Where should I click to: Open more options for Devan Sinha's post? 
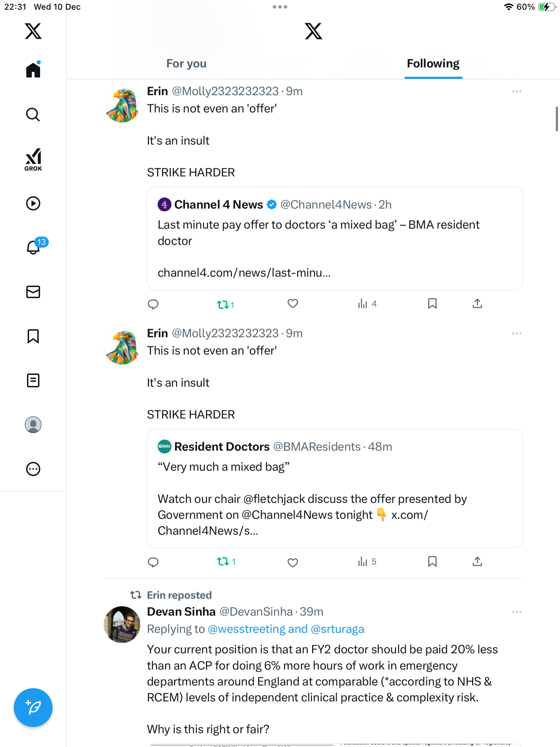pos(516,612)
